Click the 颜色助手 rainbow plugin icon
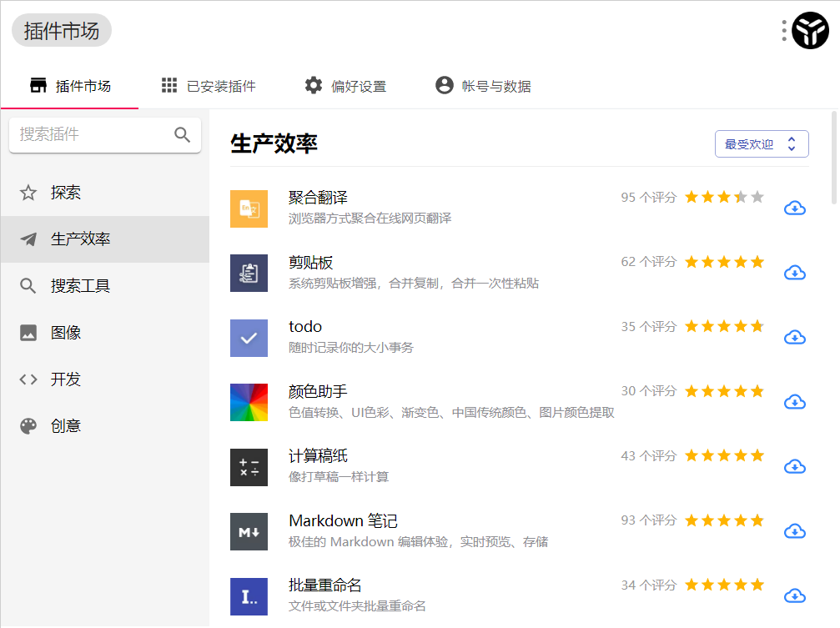This screenshot has height=628, width=840. point(249,403)
